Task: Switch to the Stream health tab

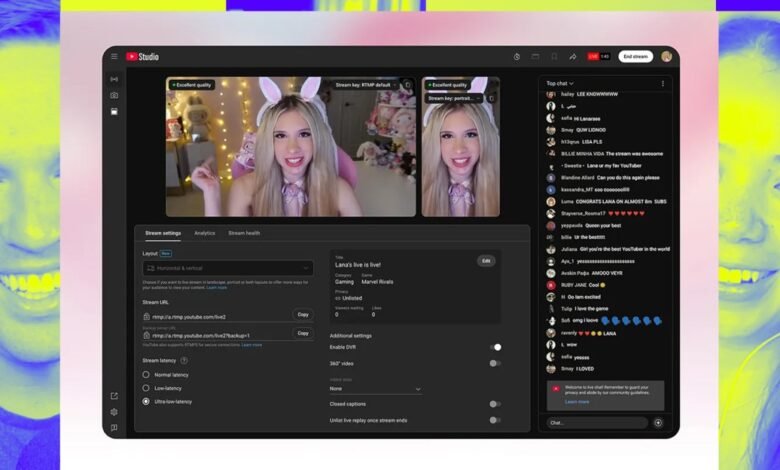Action: 244,233
